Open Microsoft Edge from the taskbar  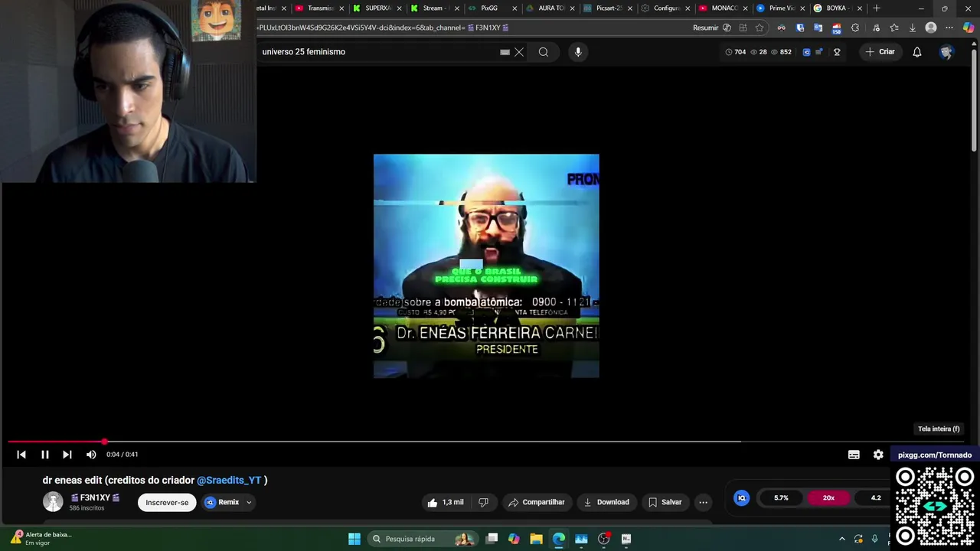pos(559,539)
